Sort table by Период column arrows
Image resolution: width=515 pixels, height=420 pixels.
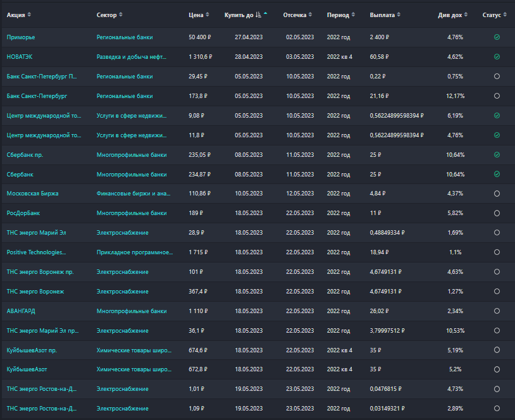(353, 15)
